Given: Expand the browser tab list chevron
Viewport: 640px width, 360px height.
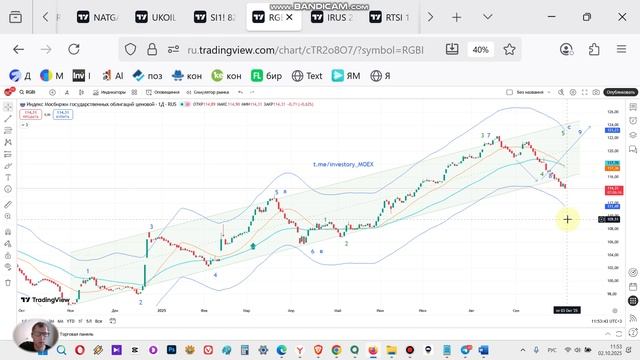Looking at the screenshot, I should (x=487, y=17).
